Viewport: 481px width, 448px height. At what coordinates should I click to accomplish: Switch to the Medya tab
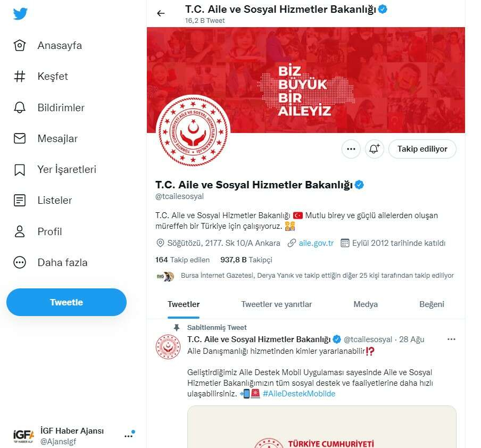point(366,304)
